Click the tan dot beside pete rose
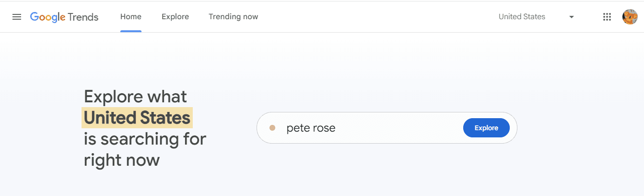Screen dimensions: 644x196 272,128
